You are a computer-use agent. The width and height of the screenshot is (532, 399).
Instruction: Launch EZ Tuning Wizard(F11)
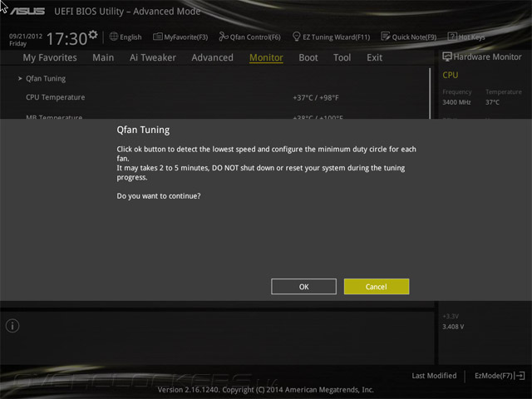coord(336,37)
